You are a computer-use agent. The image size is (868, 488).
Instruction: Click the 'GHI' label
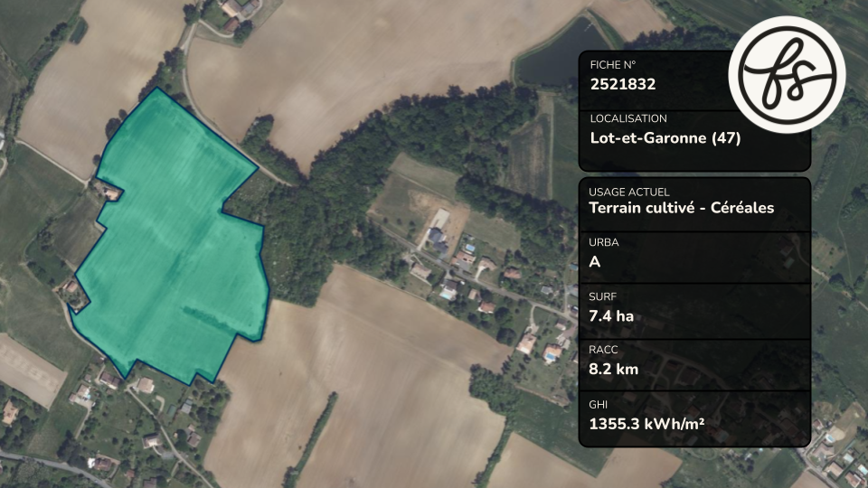click(598, 405)
